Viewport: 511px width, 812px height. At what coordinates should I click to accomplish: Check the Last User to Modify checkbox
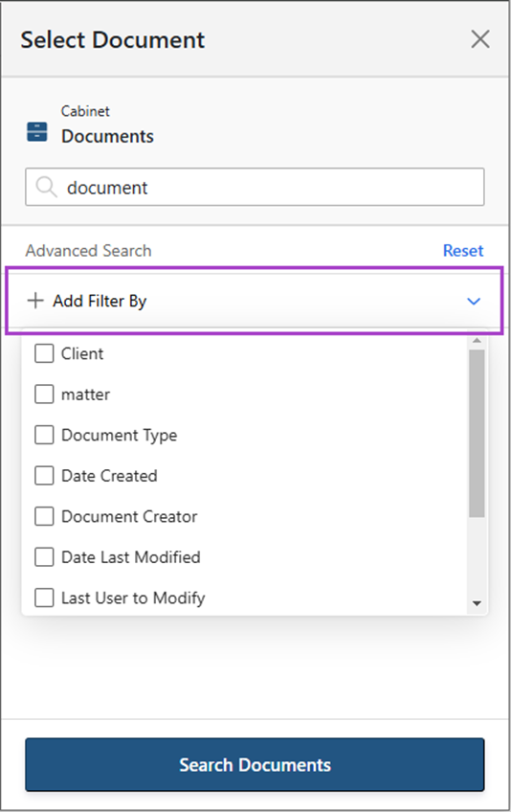(44, 598)
